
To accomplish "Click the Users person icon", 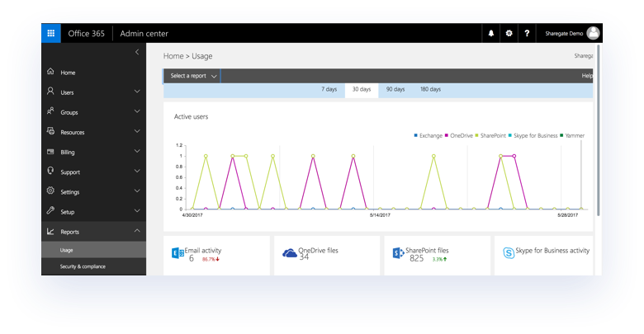I will 50,91.
